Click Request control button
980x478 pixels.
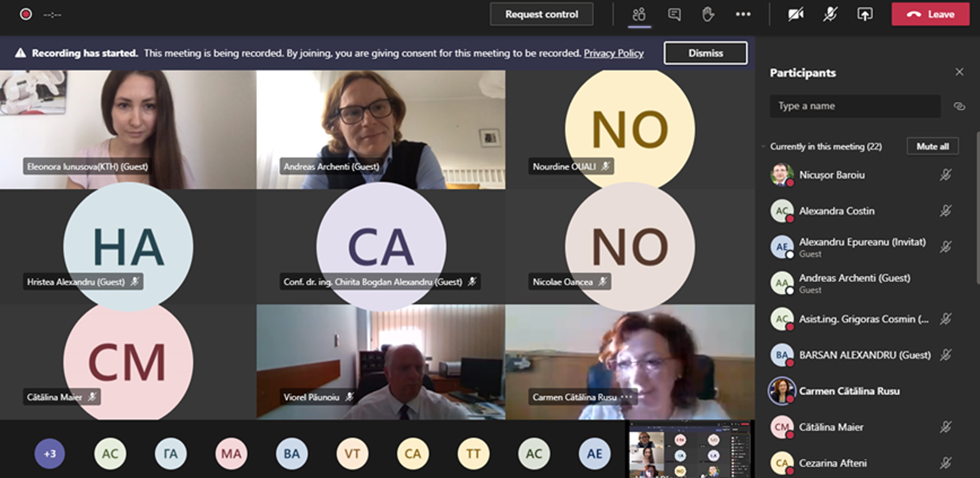[541, 14]
